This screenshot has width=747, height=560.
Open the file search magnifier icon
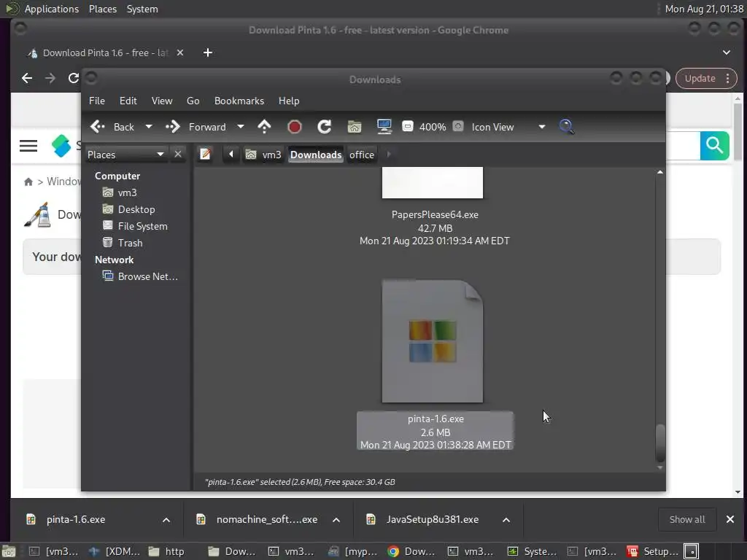[566, 127]
